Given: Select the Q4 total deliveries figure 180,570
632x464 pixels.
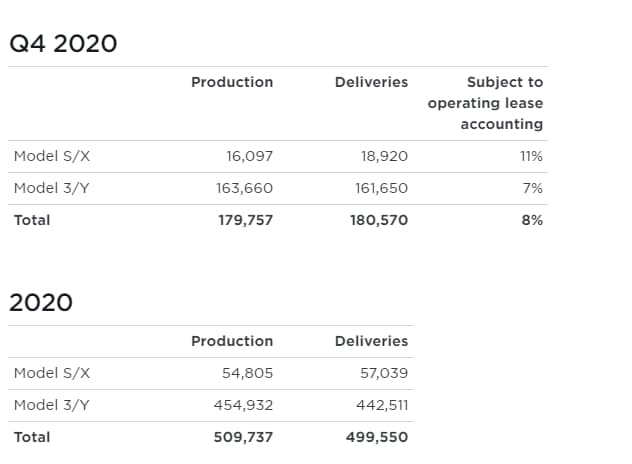Looking at the screenshot, I should pyautogui.click(x=381, y=220).
